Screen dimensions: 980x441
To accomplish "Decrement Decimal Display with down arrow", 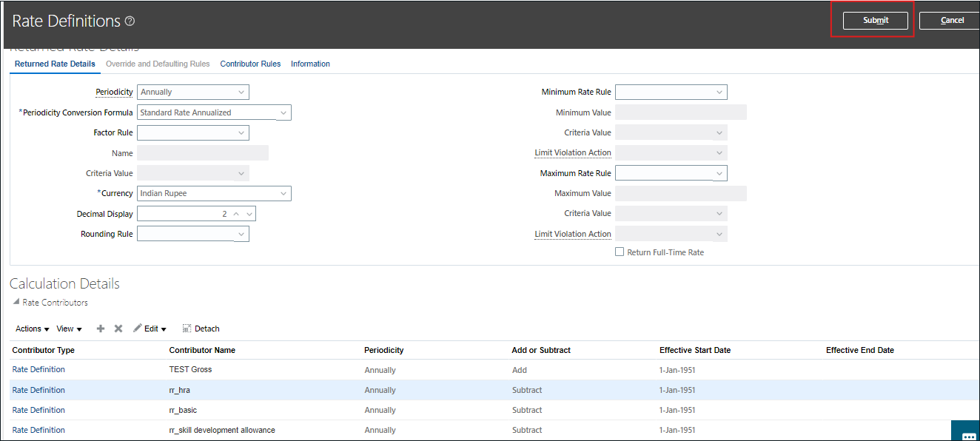I will [249, 213].
